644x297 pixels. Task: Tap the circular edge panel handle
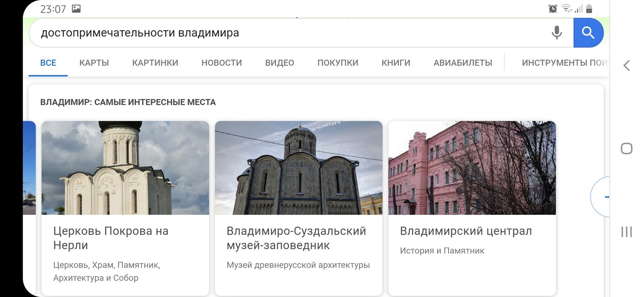[x=600, y=197]
